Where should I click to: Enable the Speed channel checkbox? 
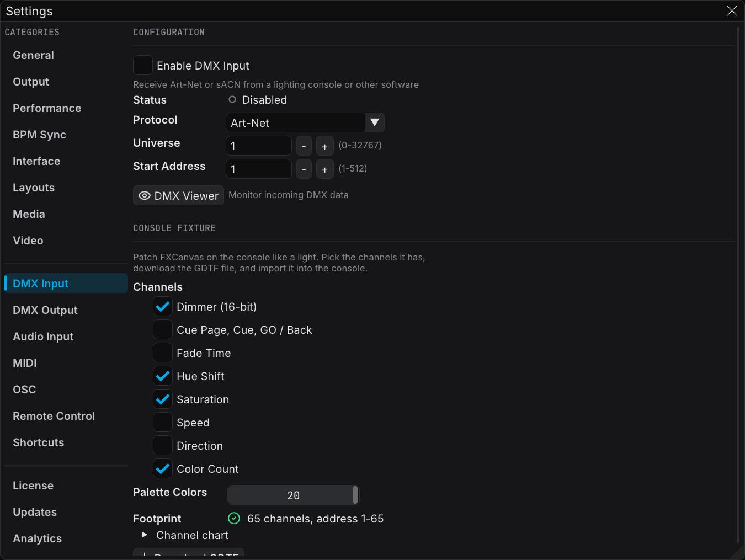(163, 423)
